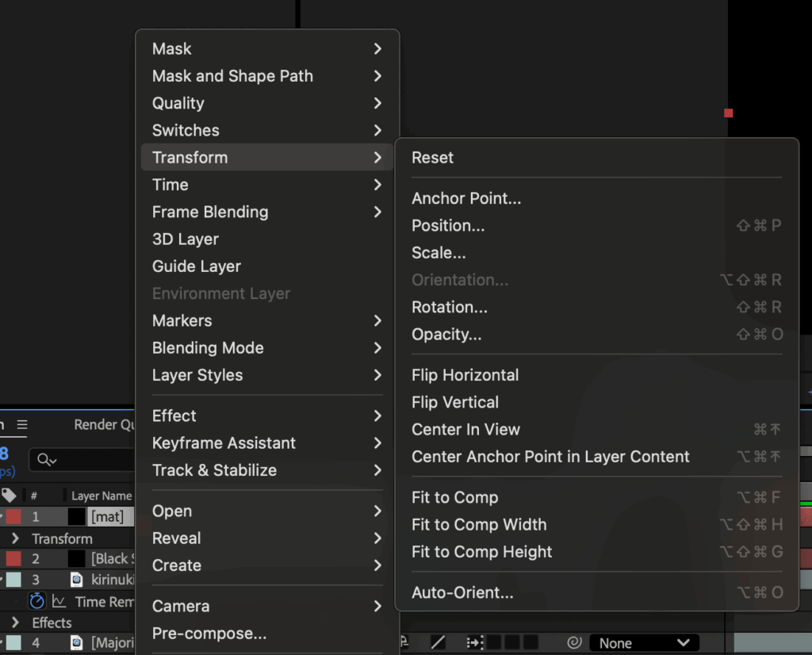The image size is (812, 655).
Task: Open the timeline panel hamburger menu
Action: (22, 425)
